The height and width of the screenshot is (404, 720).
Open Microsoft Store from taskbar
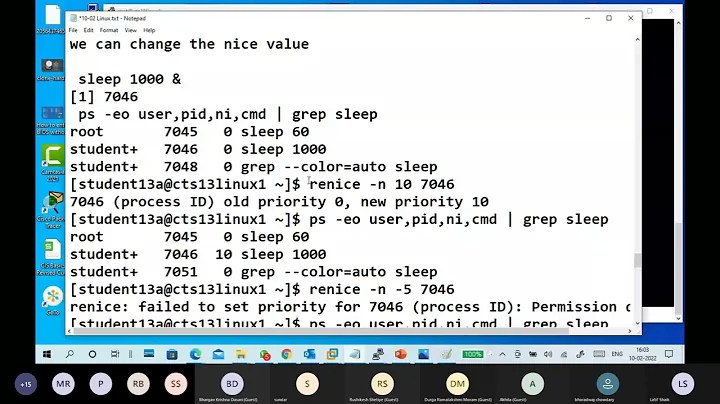(x=172, y=354)
